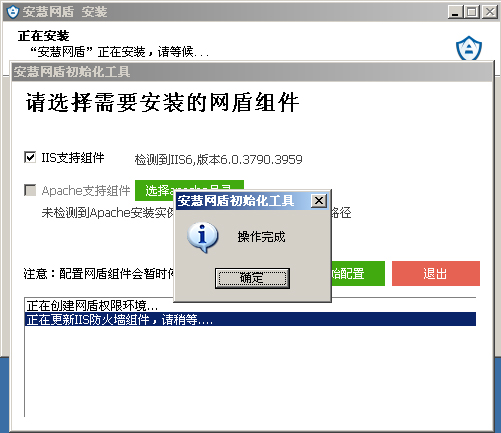Maximize the 安慧网盾 安装 window

tap(472, 12)
